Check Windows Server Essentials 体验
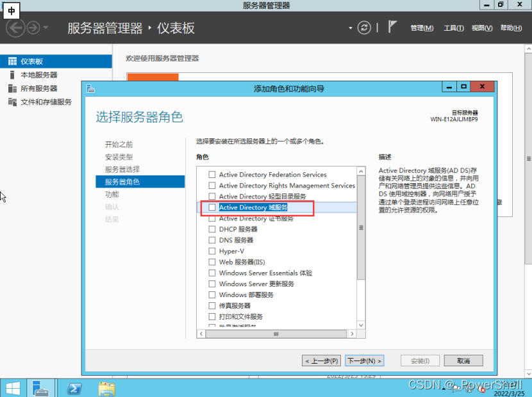532x397 pixels. click(212, 273)
